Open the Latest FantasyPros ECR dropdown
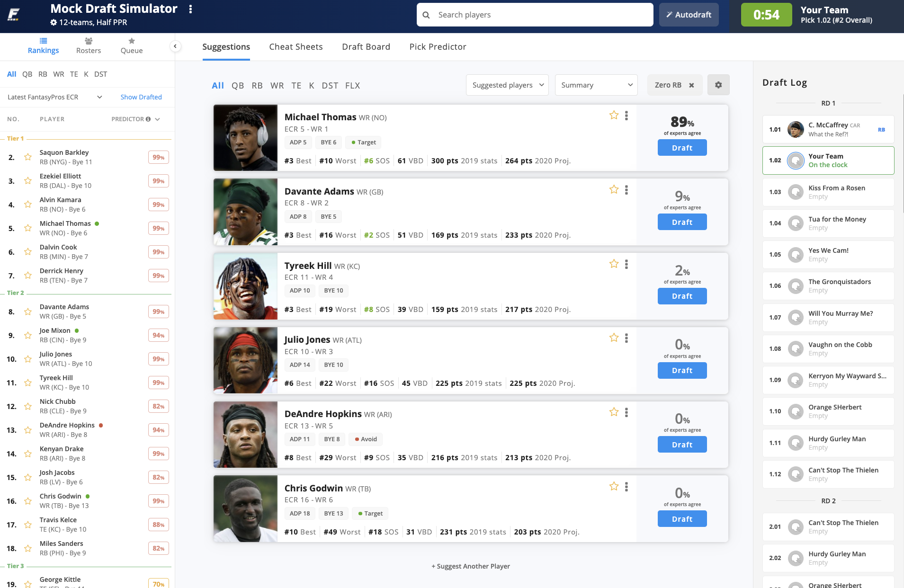Screen dimensions: 904x588 coord(55,97)
